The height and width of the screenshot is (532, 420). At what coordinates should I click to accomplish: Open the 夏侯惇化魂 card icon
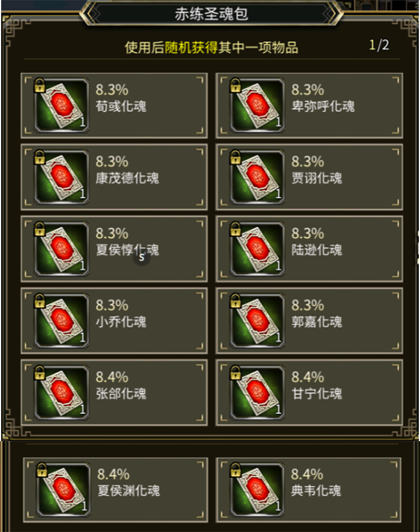click(x=61, y=249)
